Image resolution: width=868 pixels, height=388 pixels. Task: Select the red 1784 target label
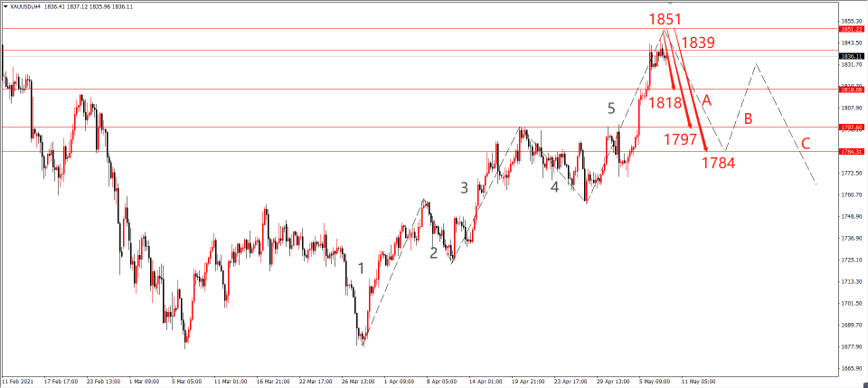click(x=719, y=163)
